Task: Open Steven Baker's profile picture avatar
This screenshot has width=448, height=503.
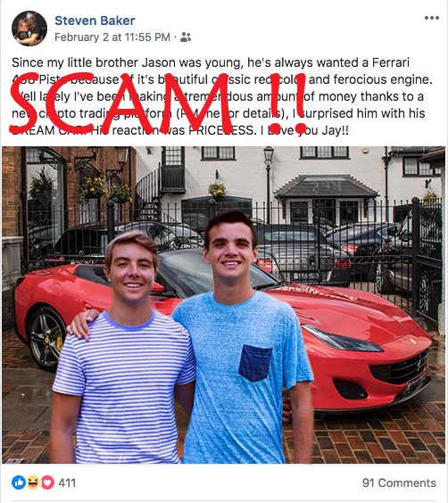Action: (x=29, y=29)
